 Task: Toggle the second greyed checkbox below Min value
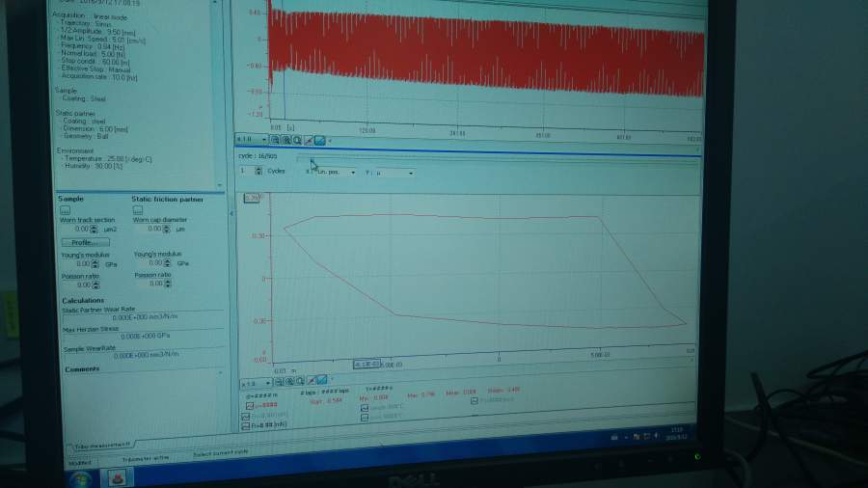pos(365,418)
